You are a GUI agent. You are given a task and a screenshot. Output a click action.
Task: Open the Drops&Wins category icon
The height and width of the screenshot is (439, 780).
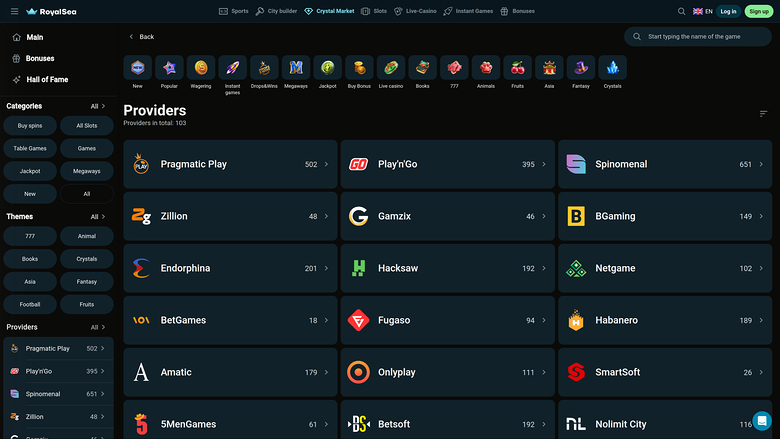point(265,68)
